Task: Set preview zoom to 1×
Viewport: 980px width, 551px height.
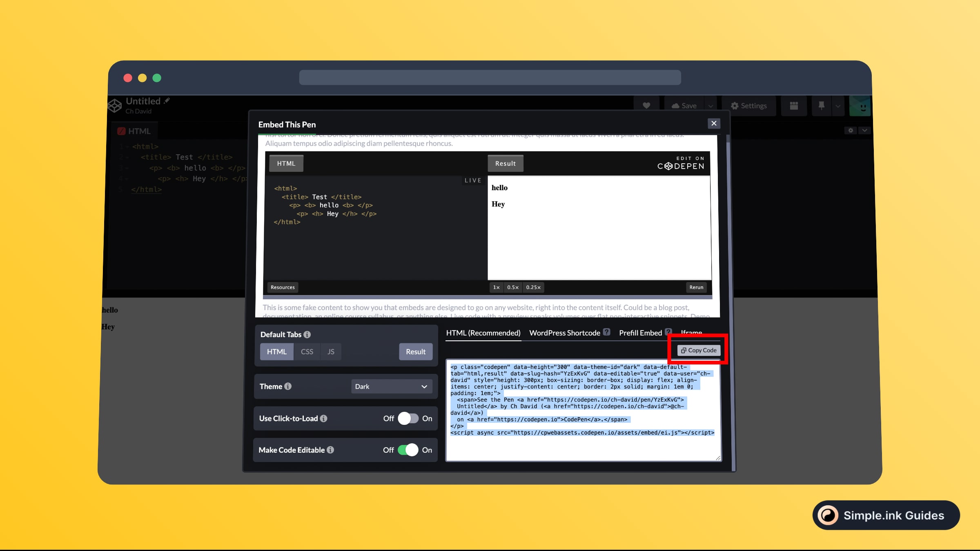Action: pos(496,287)
